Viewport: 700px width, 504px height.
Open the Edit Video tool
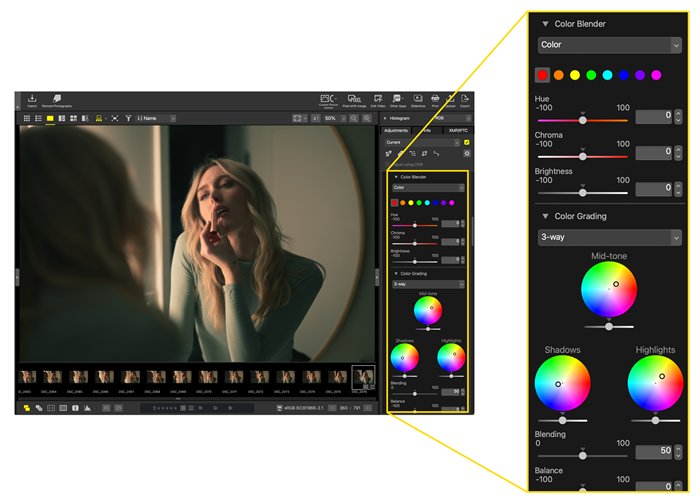378,100
